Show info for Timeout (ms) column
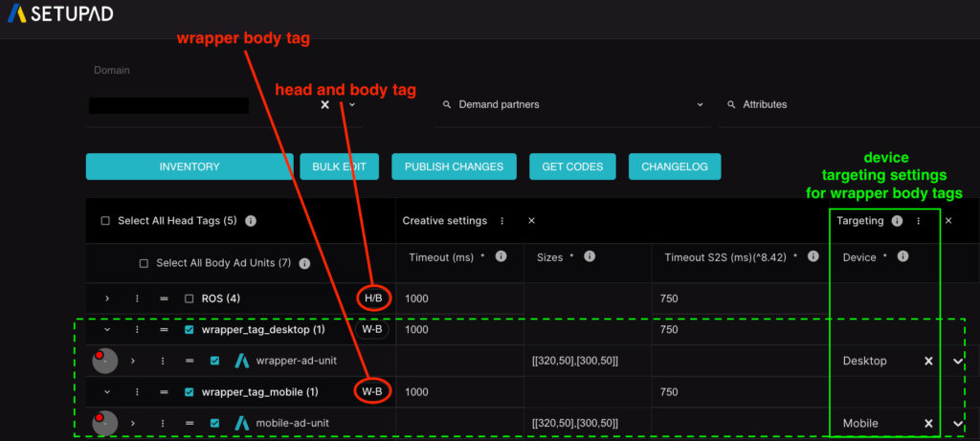 [501, 256]
